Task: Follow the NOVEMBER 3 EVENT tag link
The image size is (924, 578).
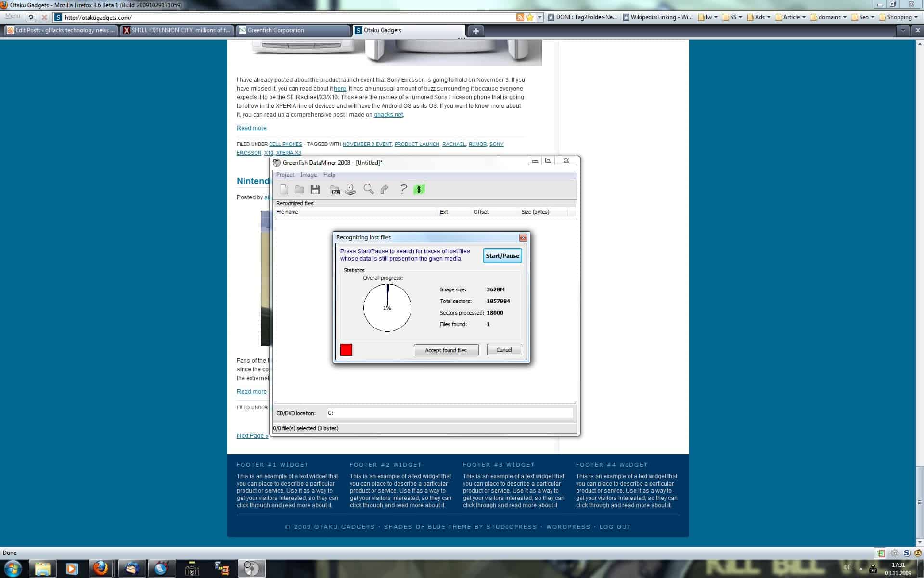Action: coord(367,144)
